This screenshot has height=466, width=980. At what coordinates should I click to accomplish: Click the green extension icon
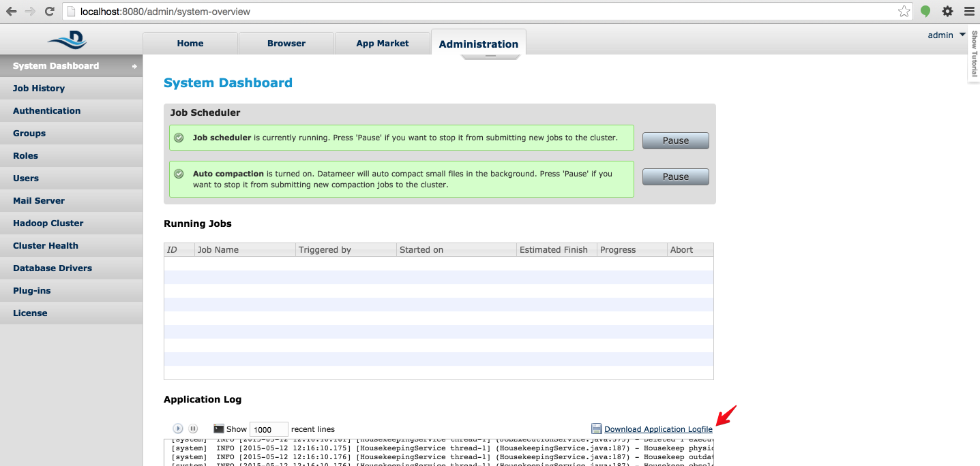click(x=925, y=12)
